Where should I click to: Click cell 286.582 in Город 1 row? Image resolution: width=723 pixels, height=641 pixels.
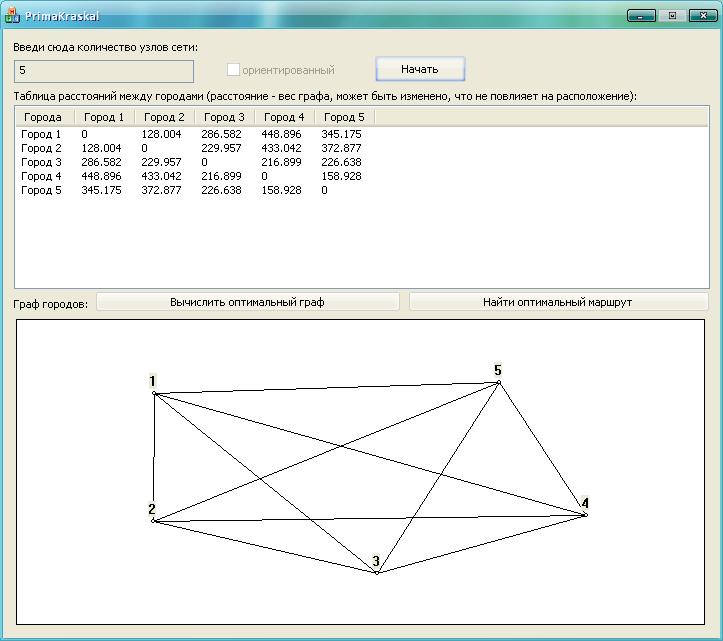click(221, 134)
